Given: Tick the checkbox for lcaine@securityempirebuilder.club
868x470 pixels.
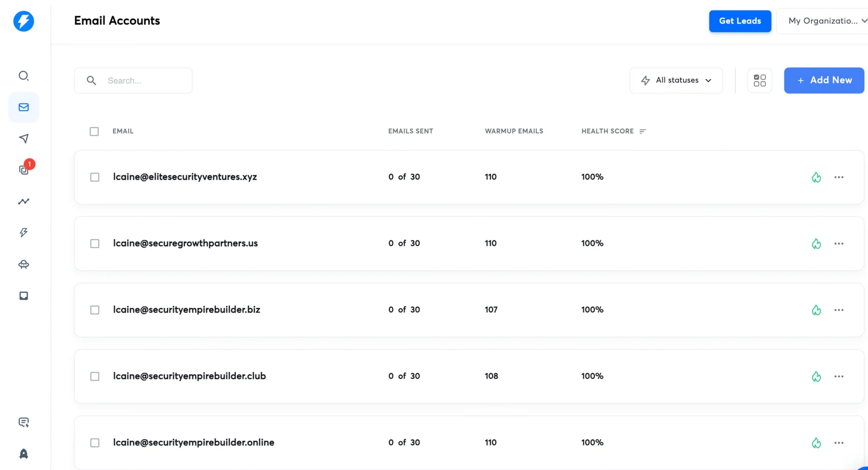Looking at the screenshot, I should 95,377.
